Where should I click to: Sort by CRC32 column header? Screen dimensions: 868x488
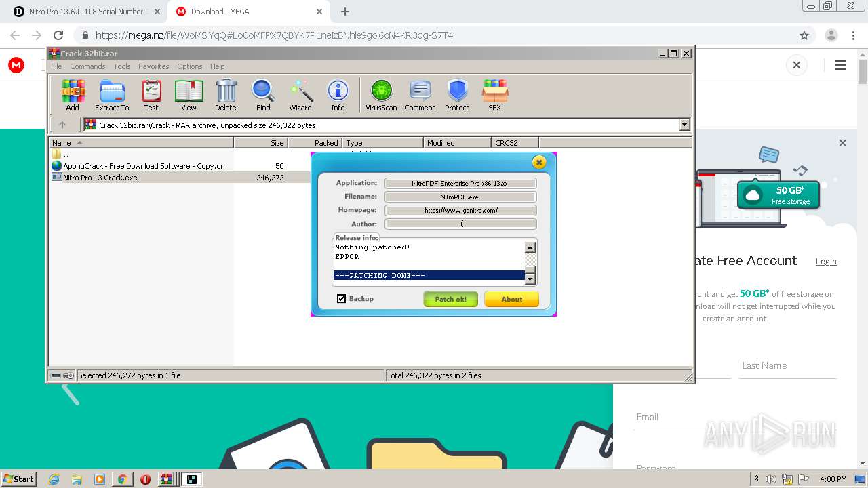click(x=515, y=143)
